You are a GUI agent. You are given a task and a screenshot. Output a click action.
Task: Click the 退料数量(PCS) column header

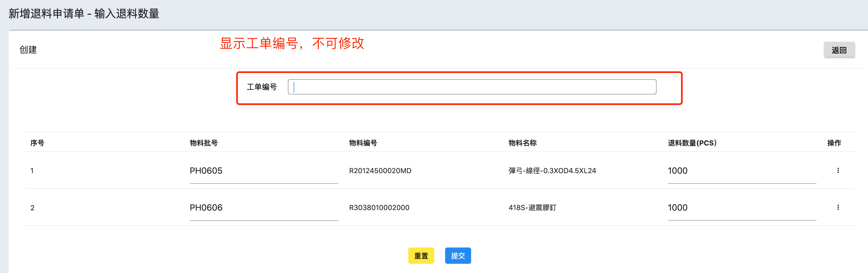click(692, 143)
